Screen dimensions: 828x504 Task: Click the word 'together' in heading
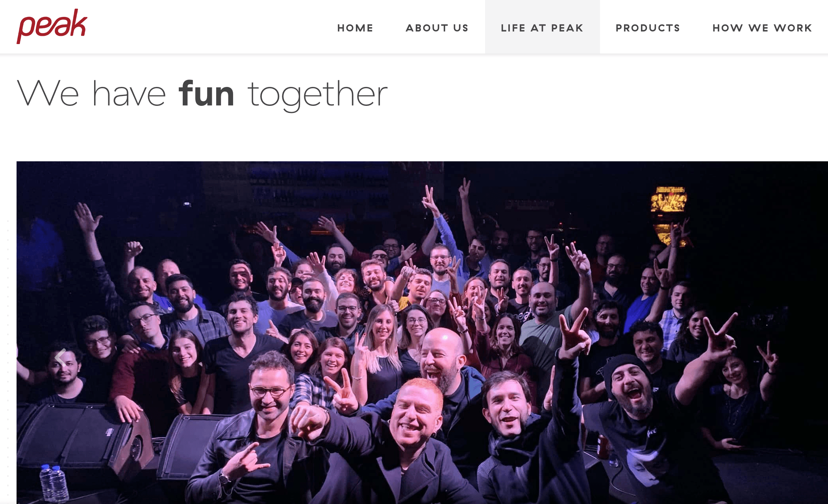318,95
